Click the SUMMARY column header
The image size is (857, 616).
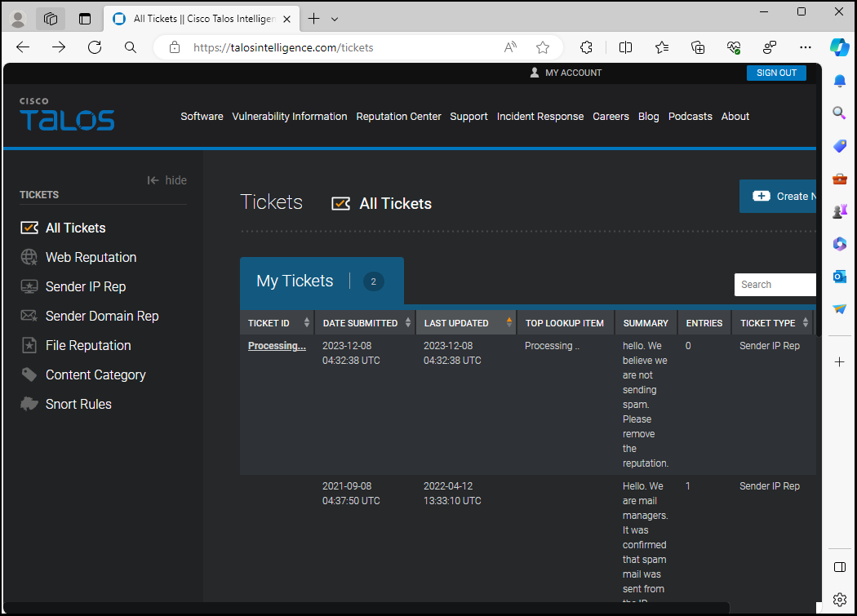(646, 322)
